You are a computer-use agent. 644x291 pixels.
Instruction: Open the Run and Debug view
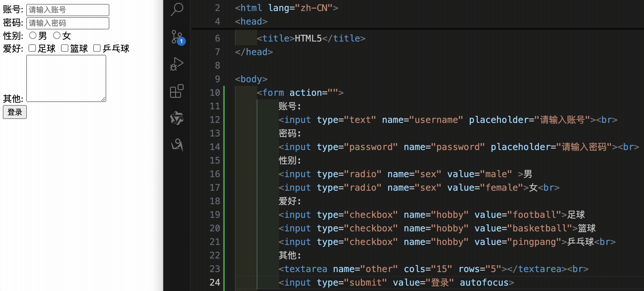click(x=177, y=64)
